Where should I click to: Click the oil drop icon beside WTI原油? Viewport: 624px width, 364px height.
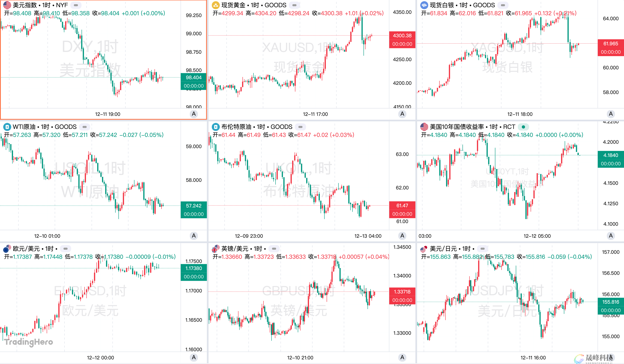tap(7, 127)
